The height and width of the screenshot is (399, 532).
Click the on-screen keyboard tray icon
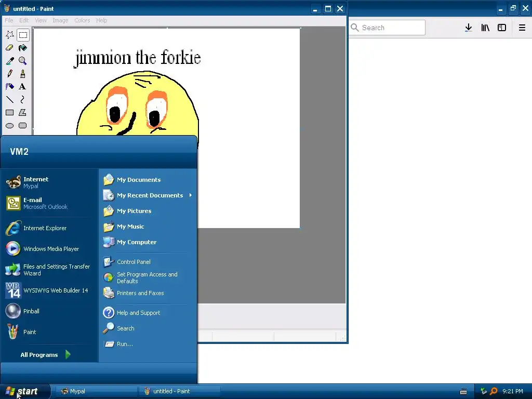pyautogui.click(x=463, y=392)
